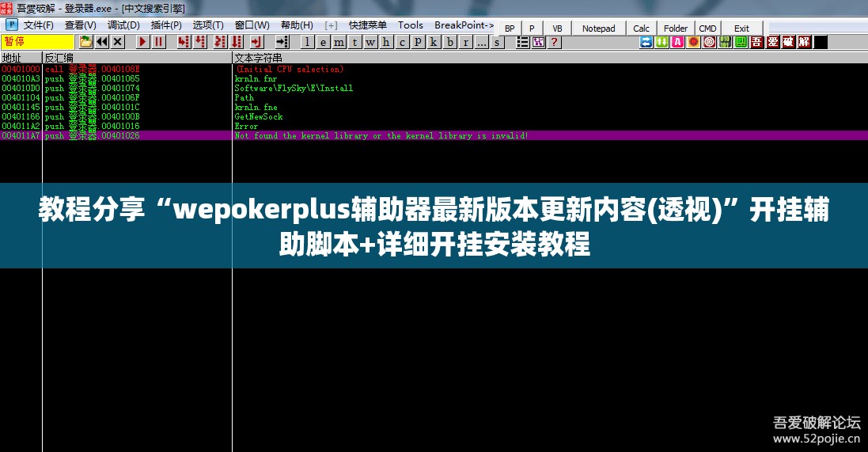
Task: Click the red question mark help icon
Action: (x=554, y=42)
